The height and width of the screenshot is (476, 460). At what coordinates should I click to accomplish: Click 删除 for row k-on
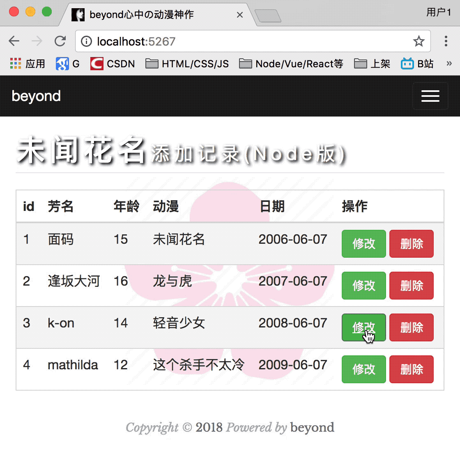[x=412, y=327]
